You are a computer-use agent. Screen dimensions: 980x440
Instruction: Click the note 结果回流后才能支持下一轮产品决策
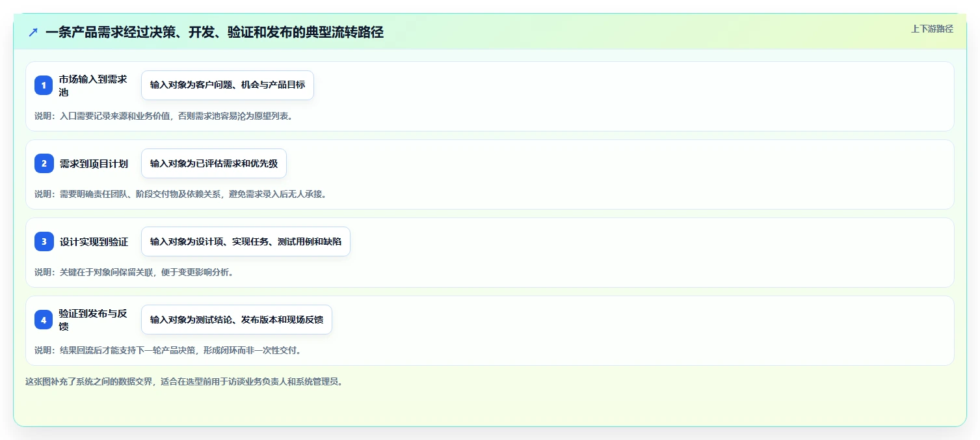tap(168, 350)
